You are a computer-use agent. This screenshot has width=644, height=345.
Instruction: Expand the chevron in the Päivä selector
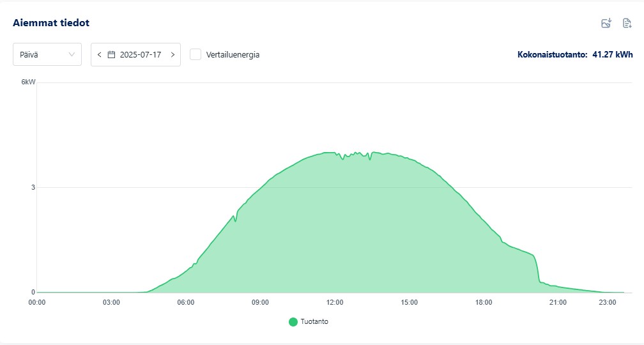click(x=72, y=55)
